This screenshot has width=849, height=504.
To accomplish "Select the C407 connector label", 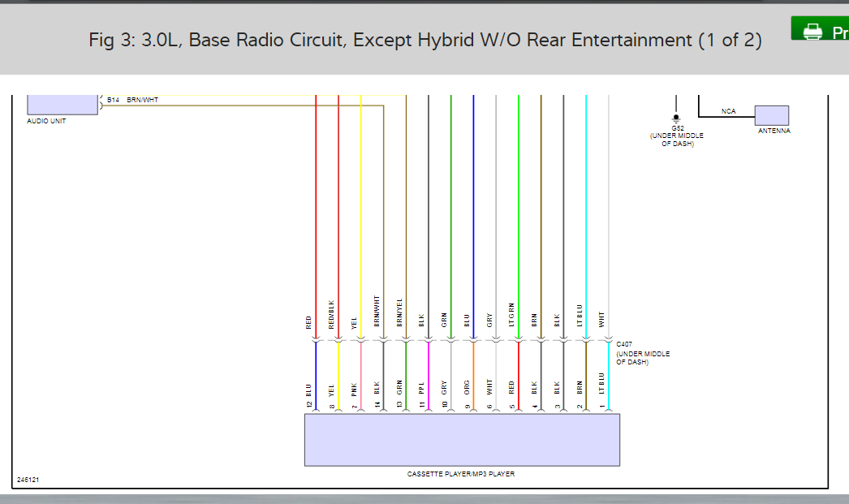I will tap(623, 344).
